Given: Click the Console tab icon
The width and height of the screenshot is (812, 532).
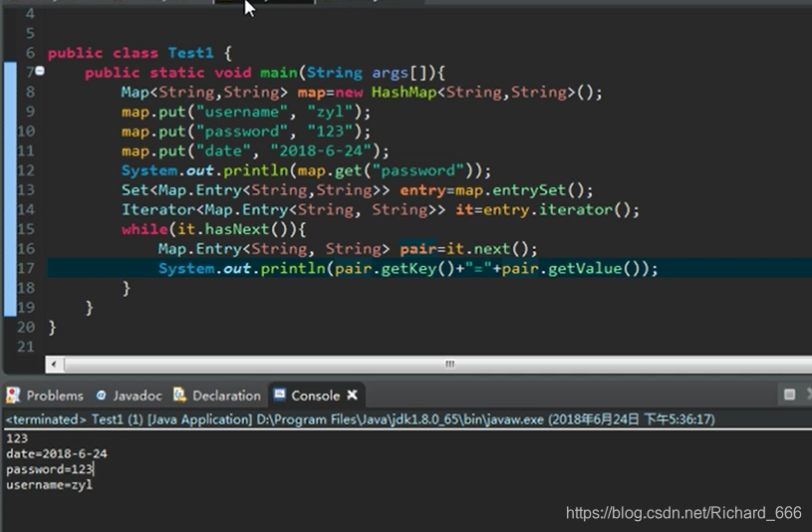Looking at the screenshot, I should tap(280, 395).
